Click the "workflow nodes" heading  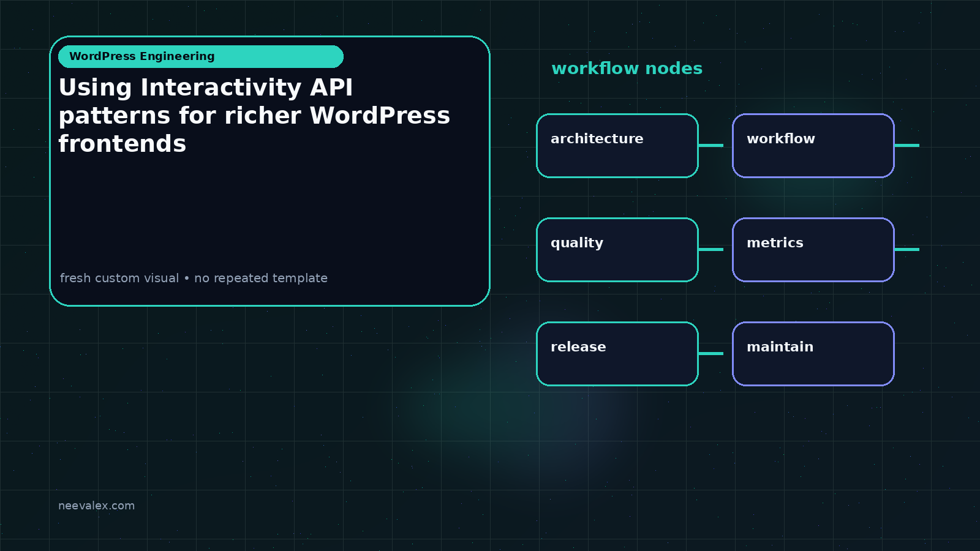point(627,68)
